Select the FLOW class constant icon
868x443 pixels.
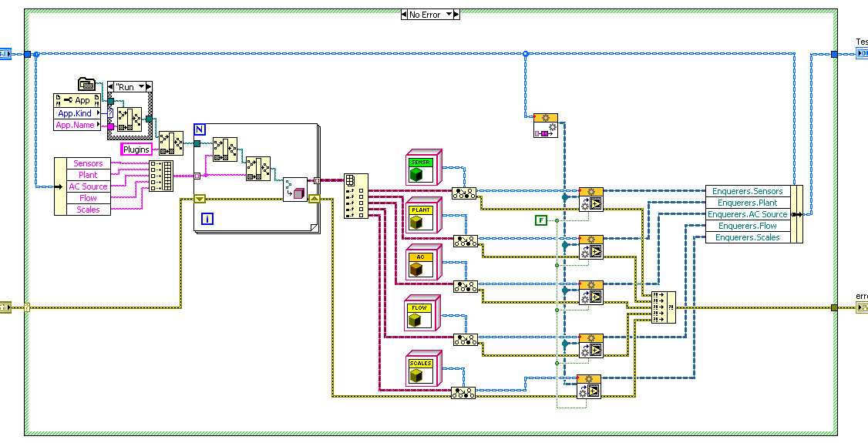(x=422, y=314)
